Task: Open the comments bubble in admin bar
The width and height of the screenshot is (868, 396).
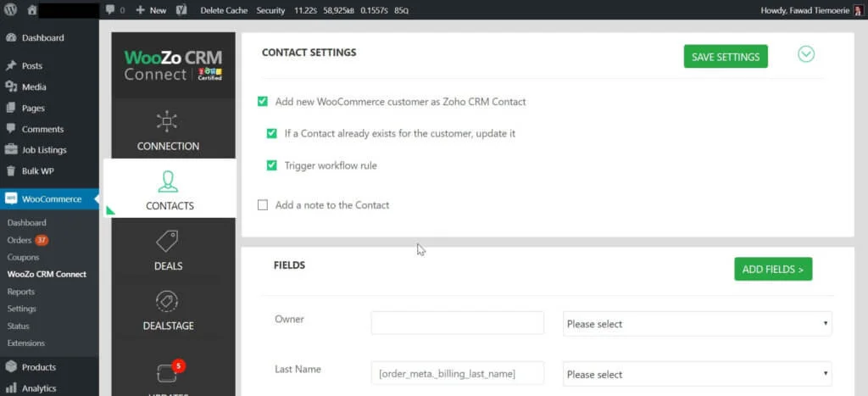Action: pos(114,10)
